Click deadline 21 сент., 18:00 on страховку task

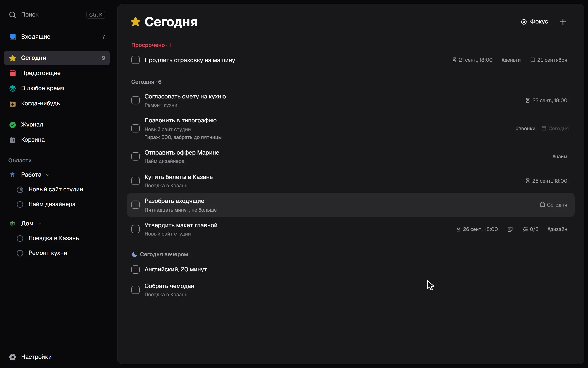(x=472, y=60)
